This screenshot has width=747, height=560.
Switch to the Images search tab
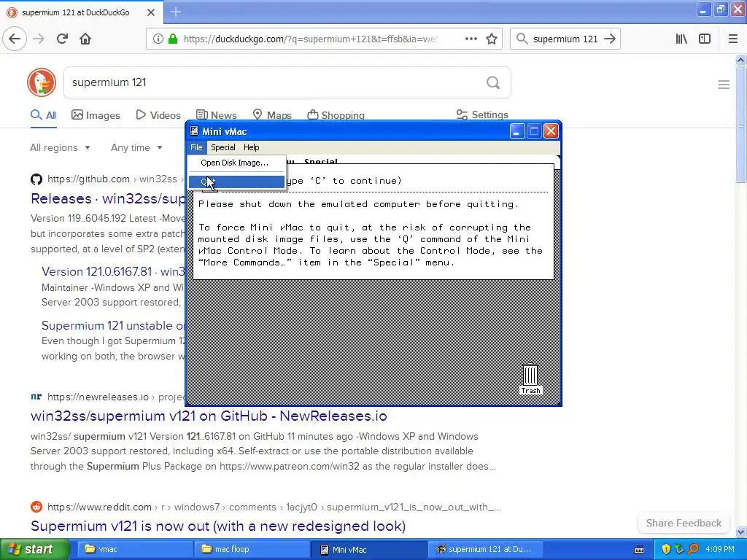click(x=96, y=115)
